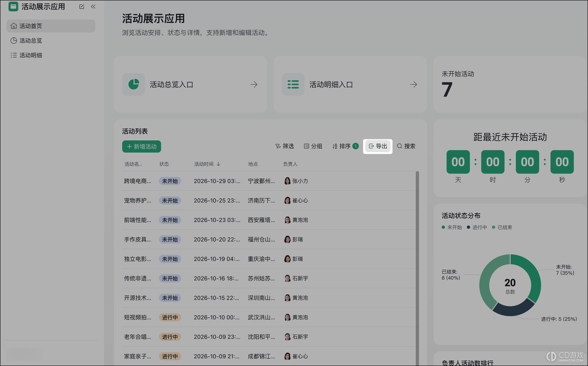Click the list icon of 活动明细入口

pos(293,84)
